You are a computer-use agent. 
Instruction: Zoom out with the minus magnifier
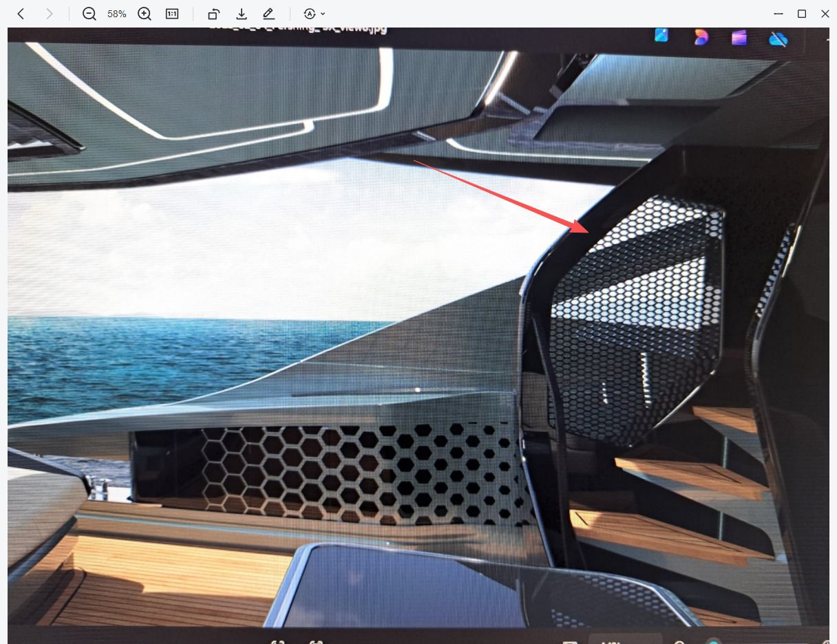coord(89,14)
